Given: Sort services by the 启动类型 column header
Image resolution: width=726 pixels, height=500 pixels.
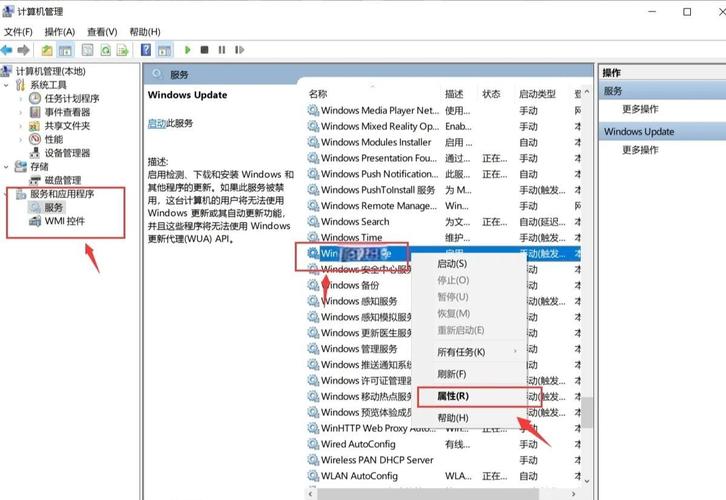Looking at the screenshot, I should [x=537, y=94].
